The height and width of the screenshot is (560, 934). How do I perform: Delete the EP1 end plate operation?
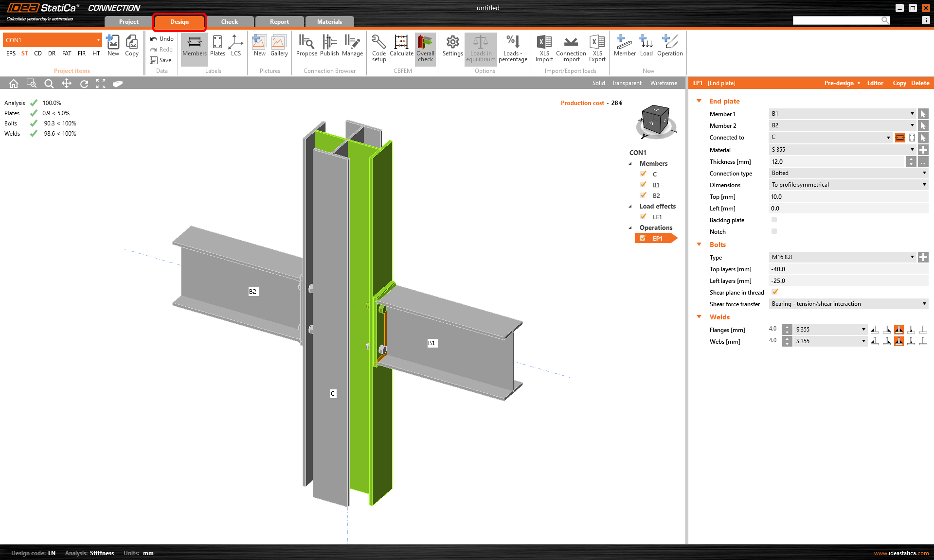919,83
